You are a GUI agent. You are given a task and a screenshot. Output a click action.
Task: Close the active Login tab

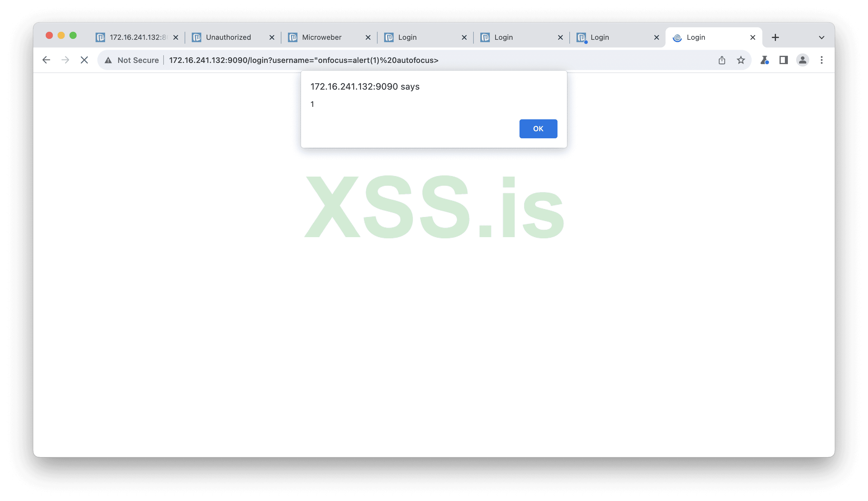click(x=753, y=37)
